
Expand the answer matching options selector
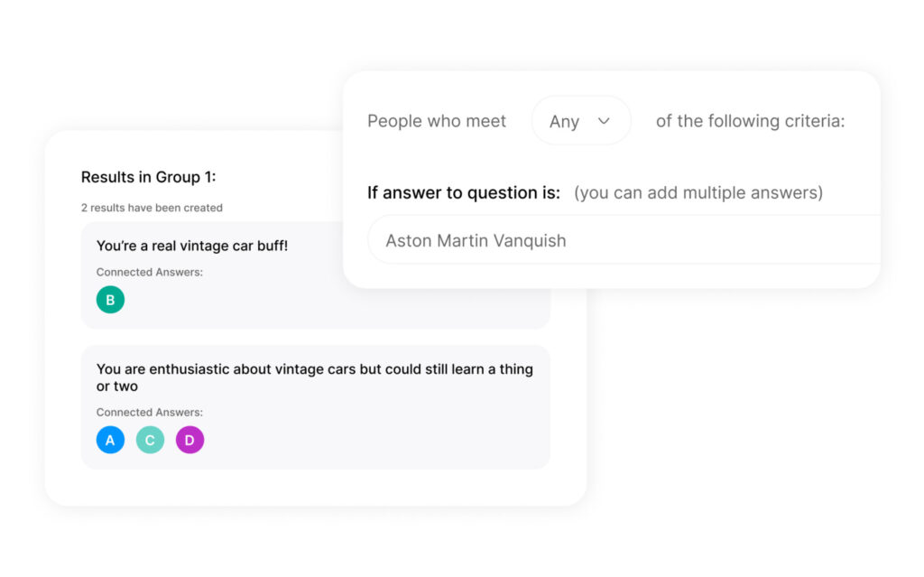(581, 120)
